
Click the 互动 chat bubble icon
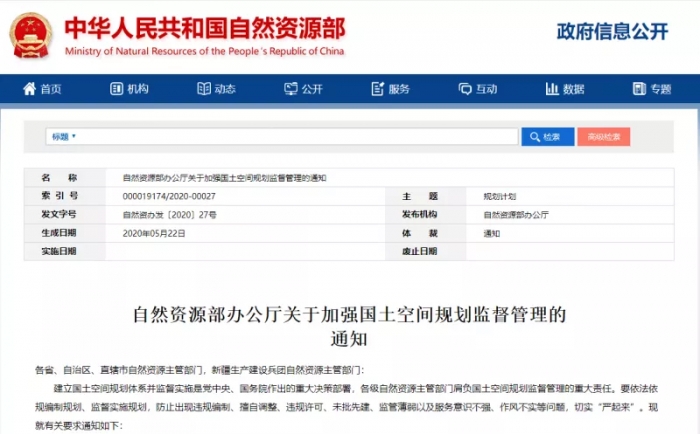click(464, 89)
